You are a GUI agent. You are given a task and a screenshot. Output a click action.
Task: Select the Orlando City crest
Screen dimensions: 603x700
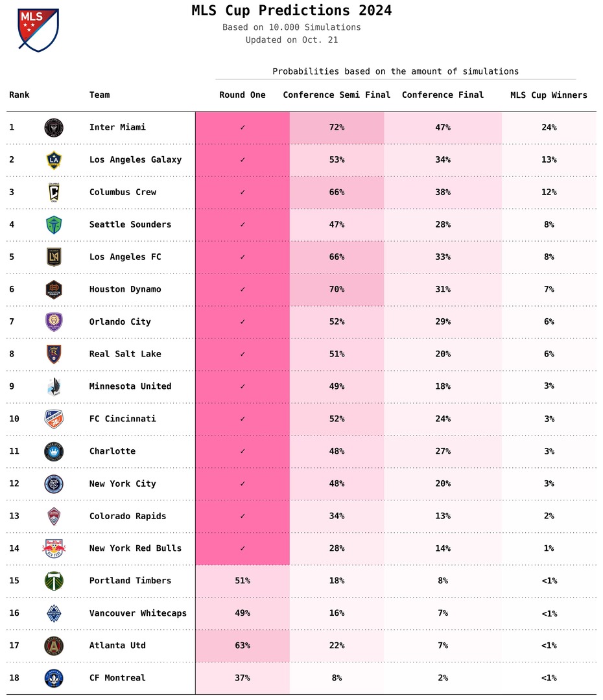(x=54, y=322)
